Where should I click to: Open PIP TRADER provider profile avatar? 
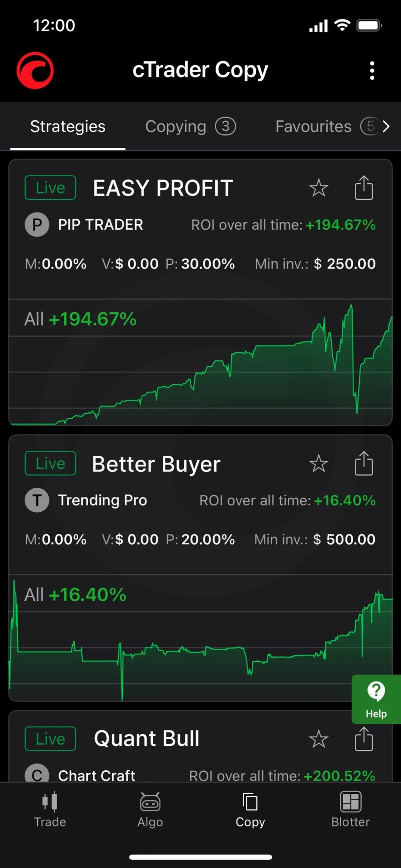(x=37, y=225)
